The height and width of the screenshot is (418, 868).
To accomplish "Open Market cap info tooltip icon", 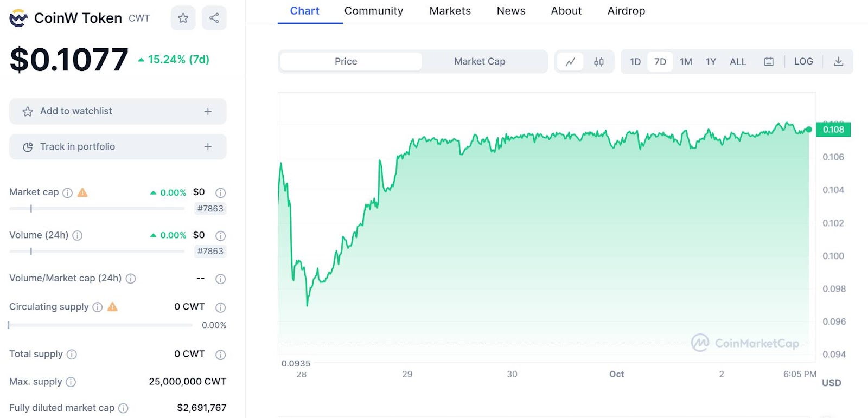I will pyautogui.click(x=67, y=192).
